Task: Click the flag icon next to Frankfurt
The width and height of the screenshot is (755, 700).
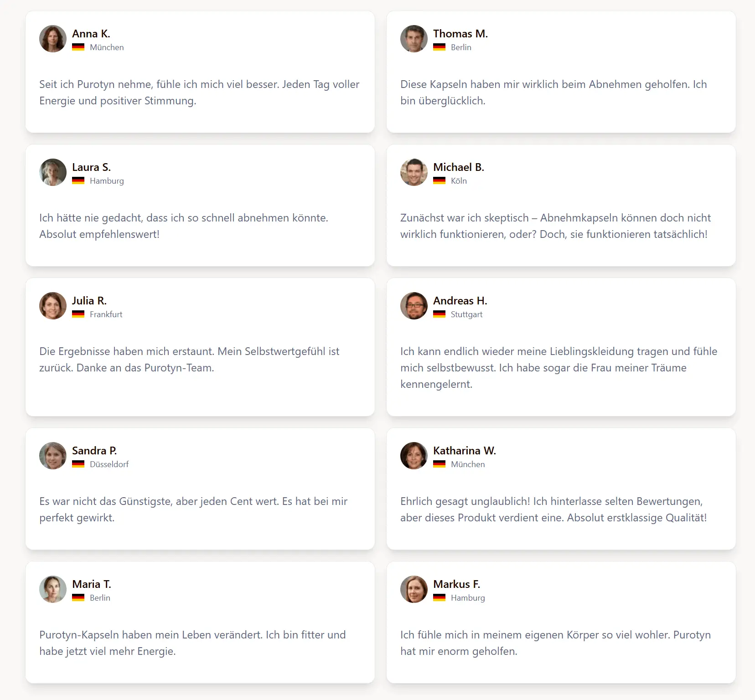Action: [78, 314]
